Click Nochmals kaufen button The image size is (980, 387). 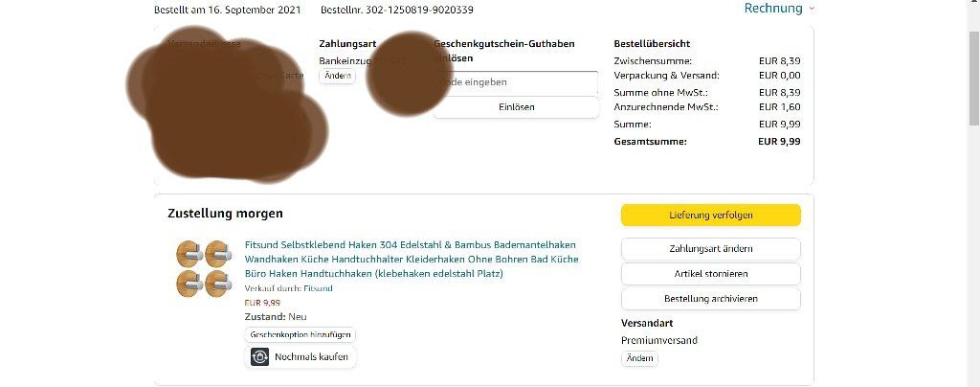point(300,357)
